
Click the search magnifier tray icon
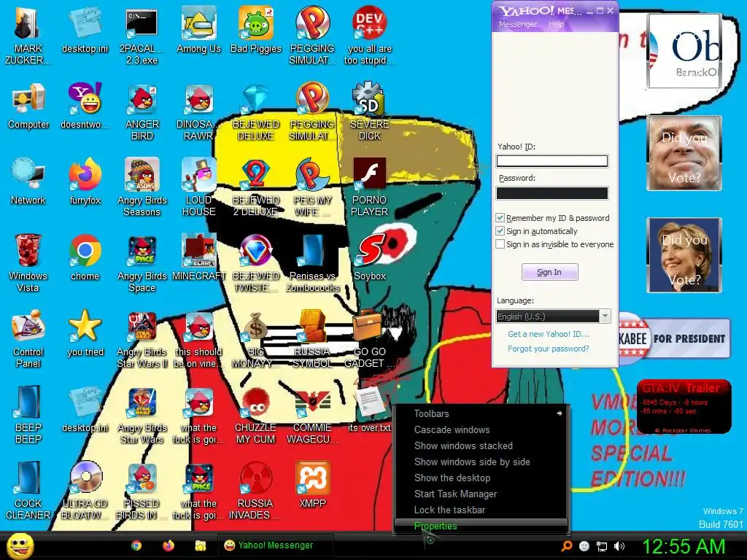click(x=566, y=546)
